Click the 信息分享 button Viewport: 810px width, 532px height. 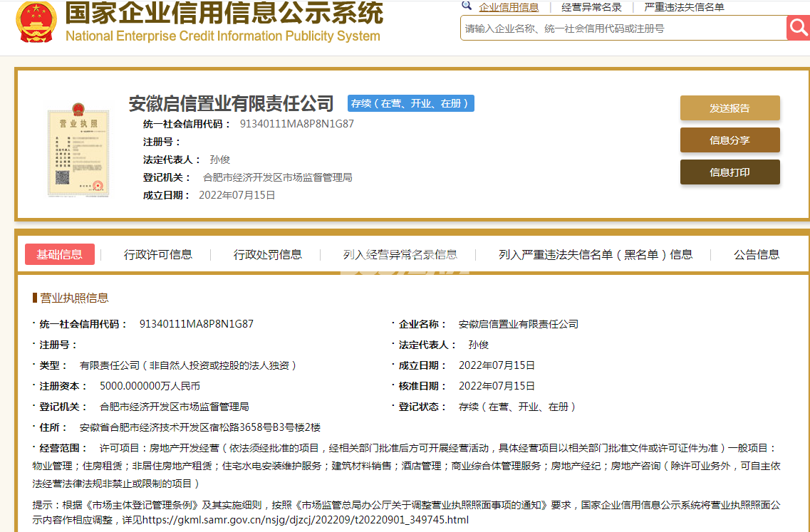pyautogui.click(x=730, y=140)
